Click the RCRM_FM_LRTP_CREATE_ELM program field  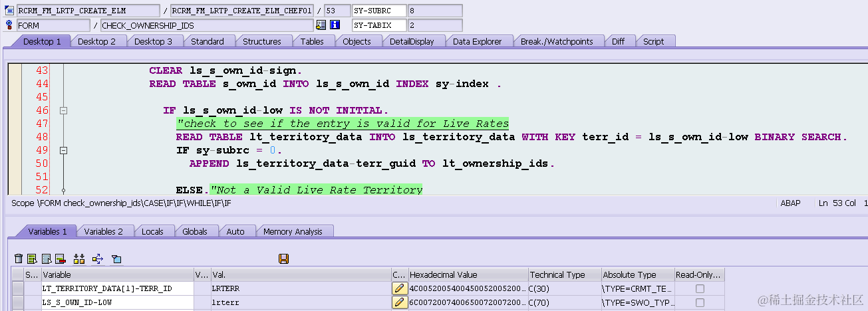click(x=88, y=11)
